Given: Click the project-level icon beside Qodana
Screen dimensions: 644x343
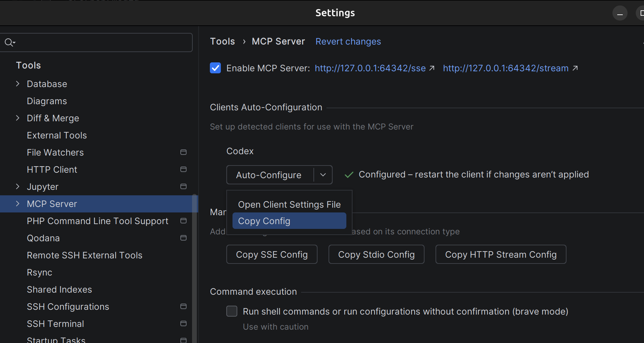Looking at the screenshot, I should pyautogui.click(x=183, y=238).
